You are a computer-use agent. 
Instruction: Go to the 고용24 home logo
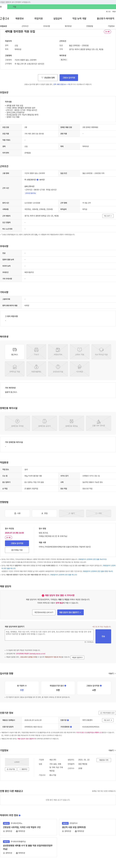click(4, 19)
